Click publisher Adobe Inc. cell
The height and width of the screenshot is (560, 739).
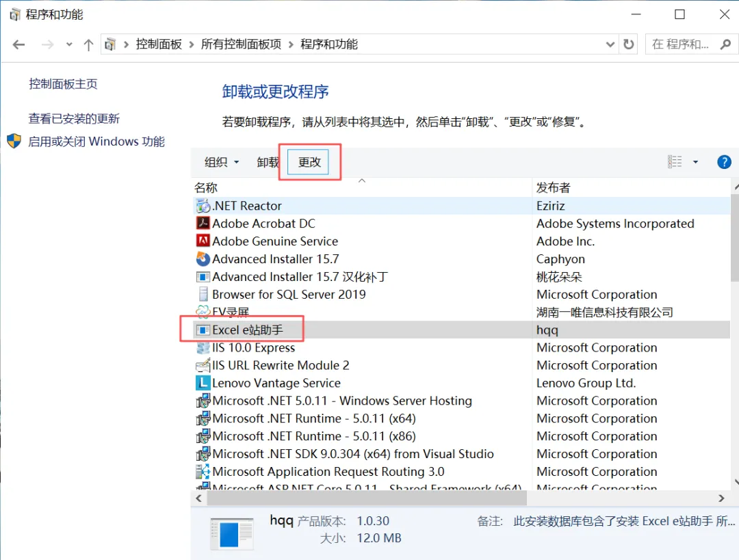tap(566, 241)
